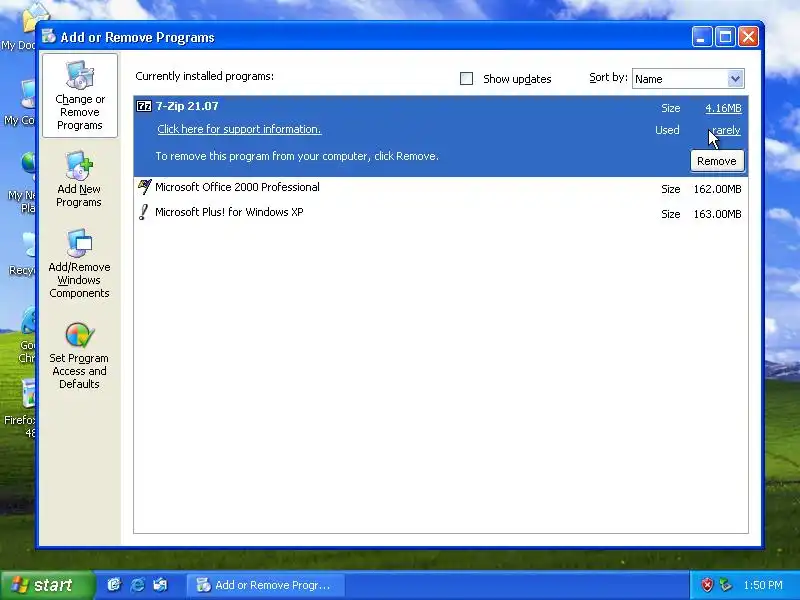This screenshot has height=600, width=800.
Task: Click the 163.00MB size value
Action: point(717,214)
